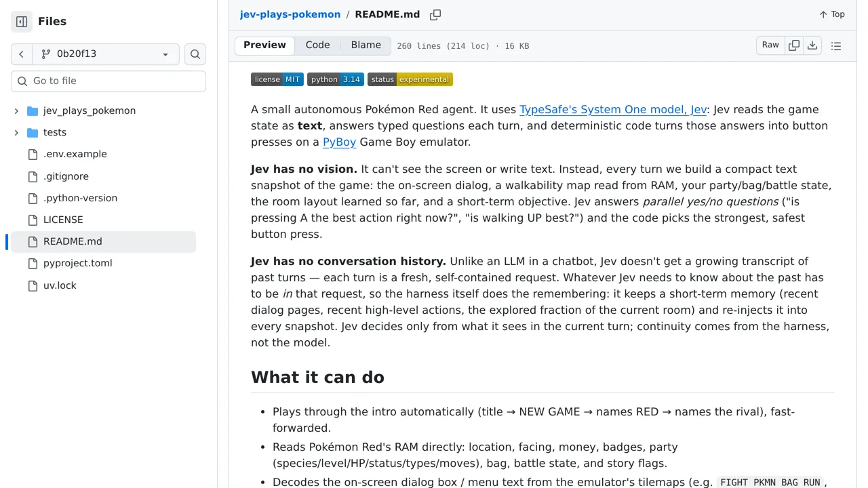This screenshot has height=488, width=868.
Task: Click the LICENSE file icon
Action: 33,220
